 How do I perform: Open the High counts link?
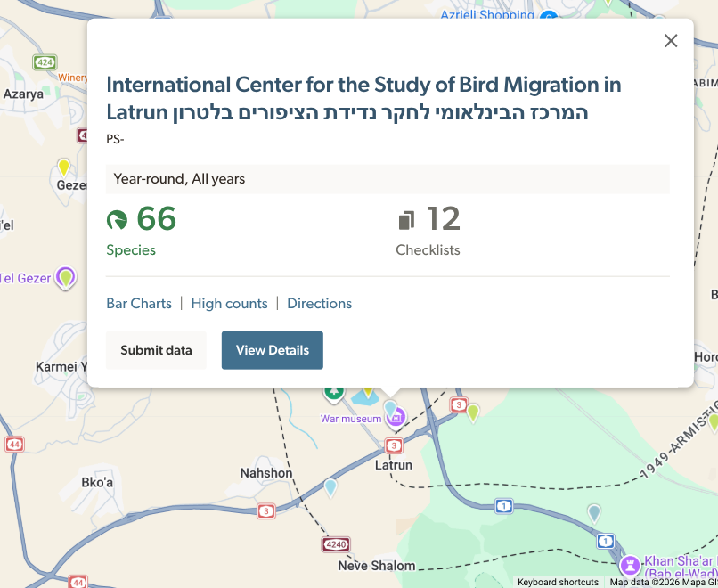[x=230, y=303]
